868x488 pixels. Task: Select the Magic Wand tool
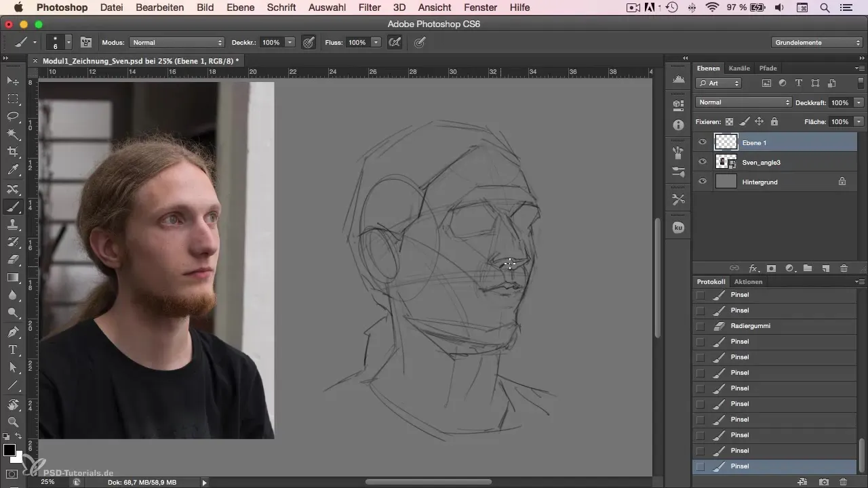click(12, 134)
